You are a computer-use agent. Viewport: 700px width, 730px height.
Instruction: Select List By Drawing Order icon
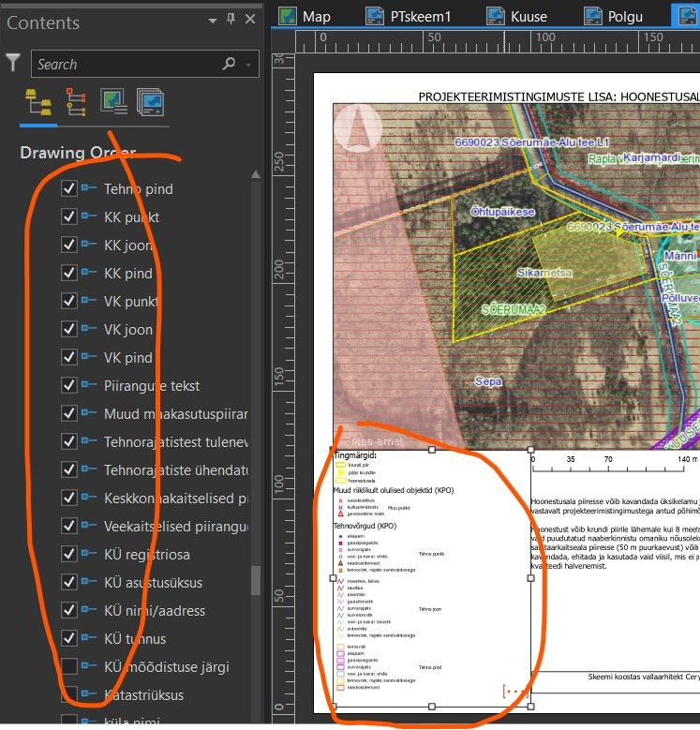click(x=38, y=102)
